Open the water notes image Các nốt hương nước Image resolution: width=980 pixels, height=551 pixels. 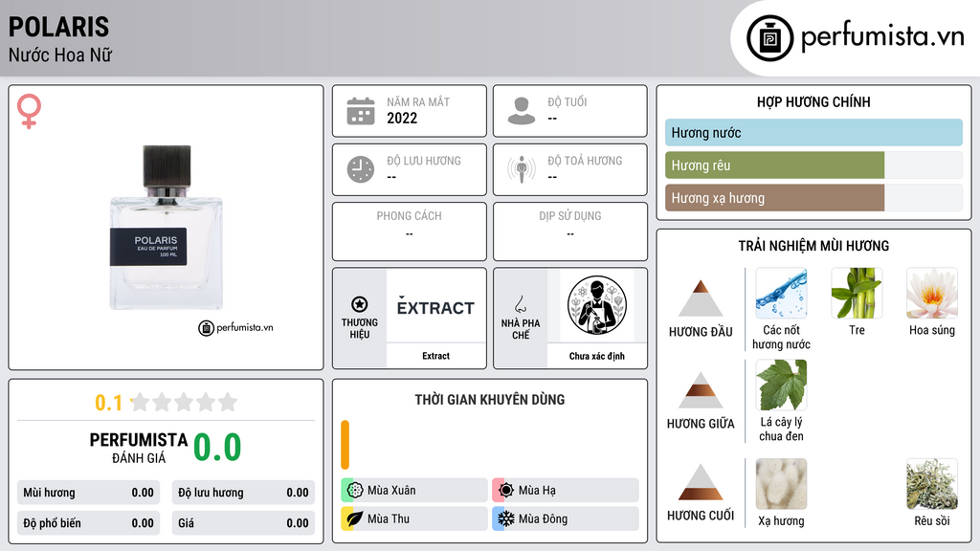[x=781, y=293]
